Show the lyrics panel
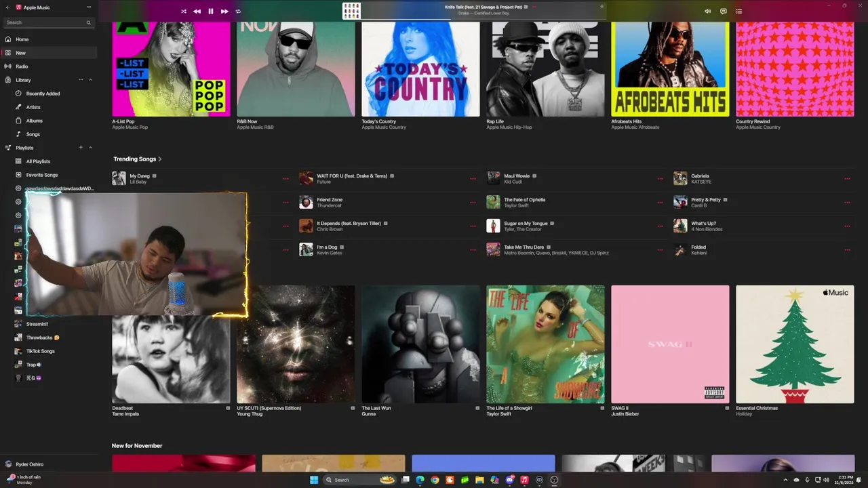This screenshot has width=868, height=488. pyautogui.click(x=724, y=12)
